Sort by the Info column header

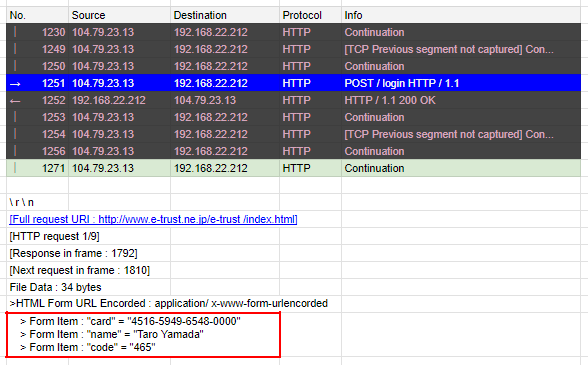(353, 15)
